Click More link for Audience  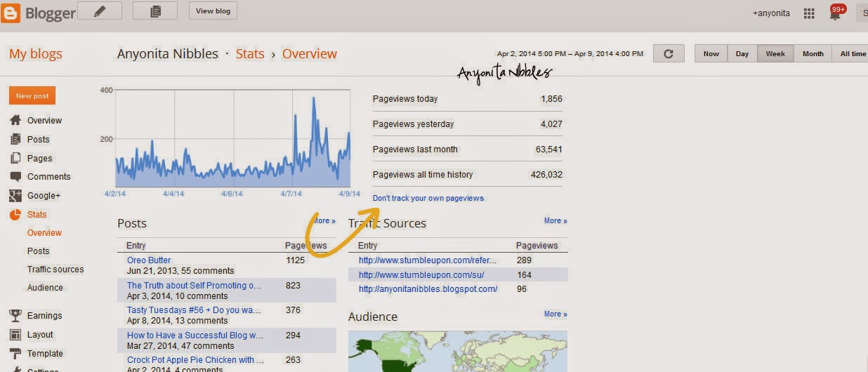tap(555, 314)
